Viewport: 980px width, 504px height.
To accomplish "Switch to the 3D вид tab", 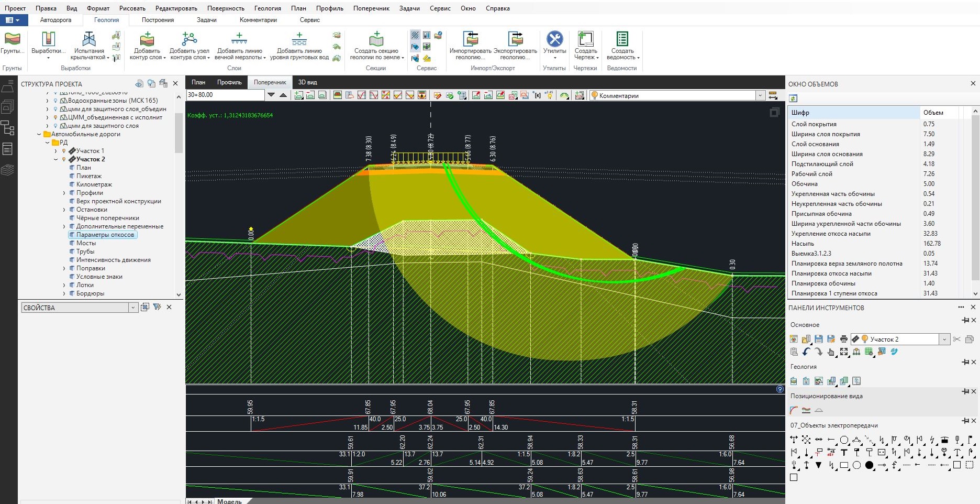I will 307,82.
